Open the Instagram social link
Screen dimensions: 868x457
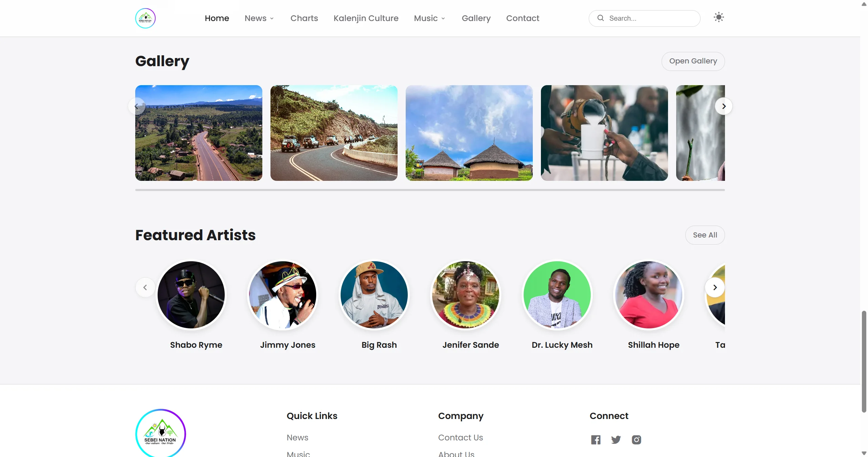[636, 440]
